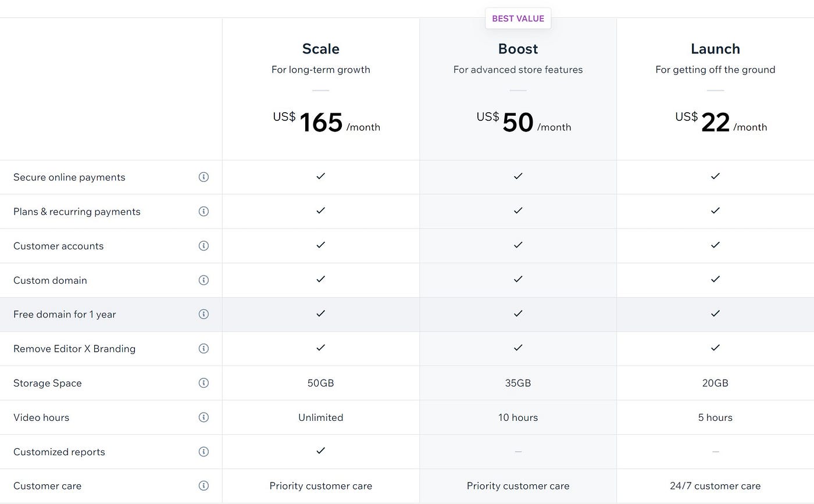Viewport: 814px width, 504px height.
Task: Click the Custom domain info icon
Action: click(x=203, y=280)
